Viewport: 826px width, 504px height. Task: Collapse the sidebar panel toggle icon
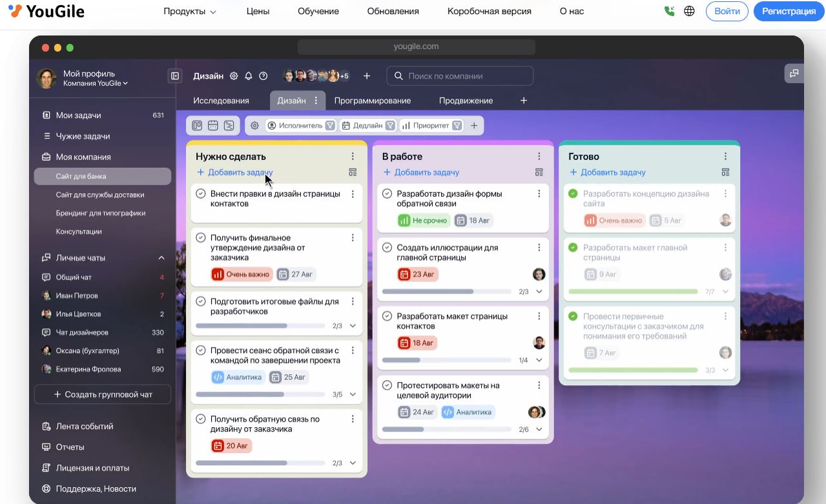coord(174,76)
